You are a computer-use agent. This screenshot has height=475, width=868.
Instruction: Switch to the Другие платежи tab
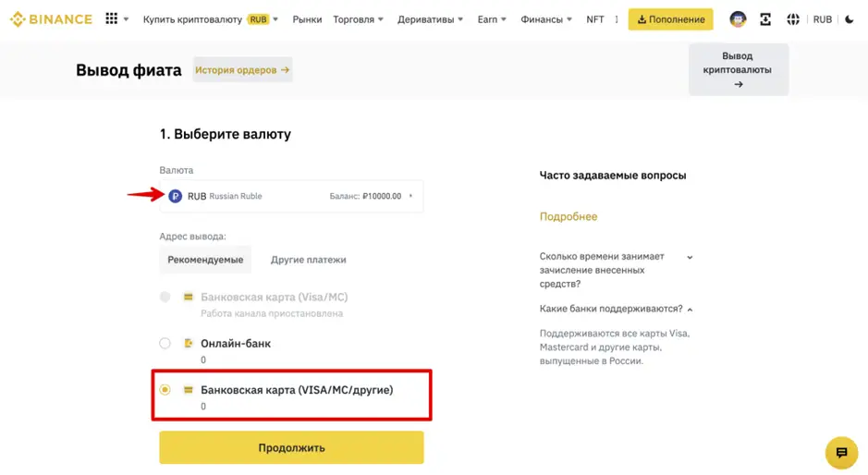point(308,260)
